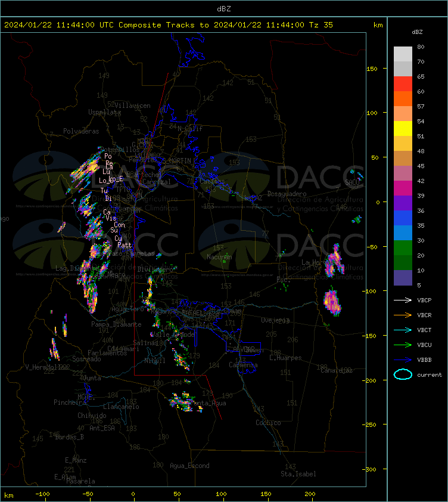The width and height of the screenshot is (448, 502).
Task: Select the bright green swatch in the dBZ scale
Action: tap(403, 247)
